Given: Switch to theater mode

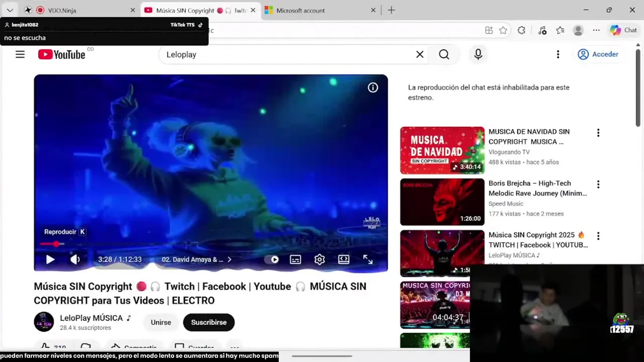Looking at the screenshot, I should pyautogui.click(x=344, y=259).
